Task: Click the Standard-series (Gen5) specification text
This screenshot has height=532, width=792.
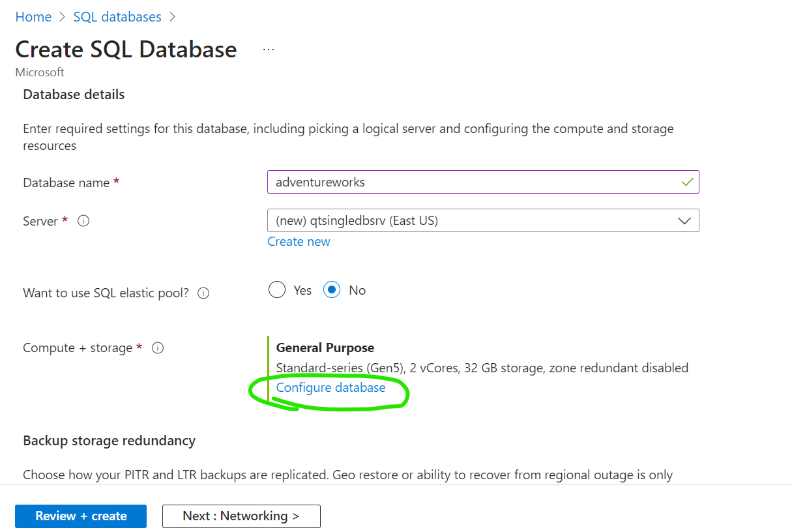Action: [x=482, y=368]
